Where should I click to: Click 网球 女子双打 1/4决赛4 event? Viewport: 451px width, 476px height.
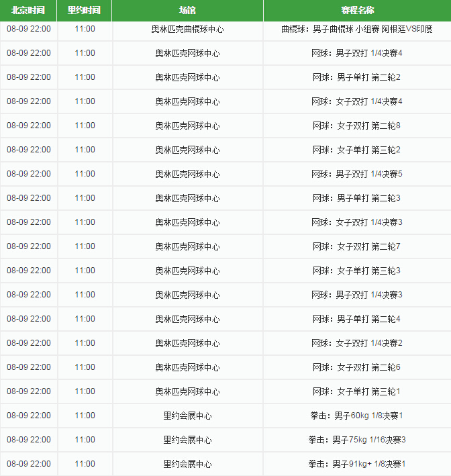coord(357,101)
